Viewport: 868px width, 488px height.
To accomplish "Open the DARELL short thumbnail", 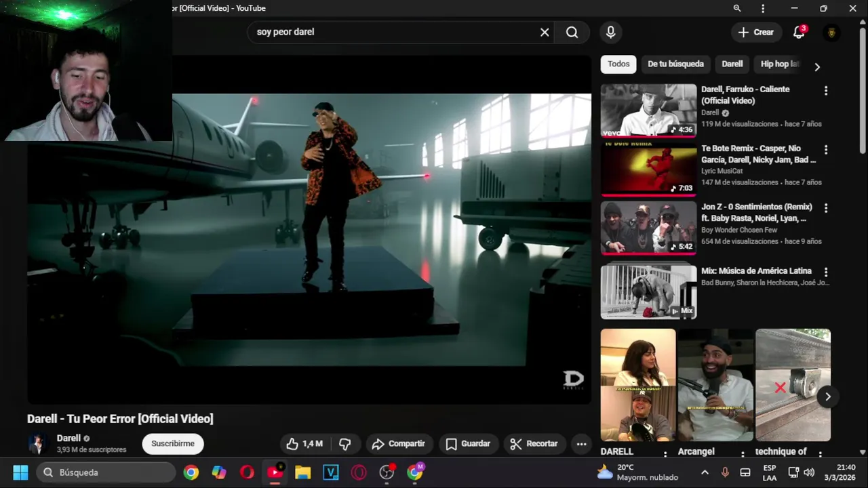I will tap(638, 385).
